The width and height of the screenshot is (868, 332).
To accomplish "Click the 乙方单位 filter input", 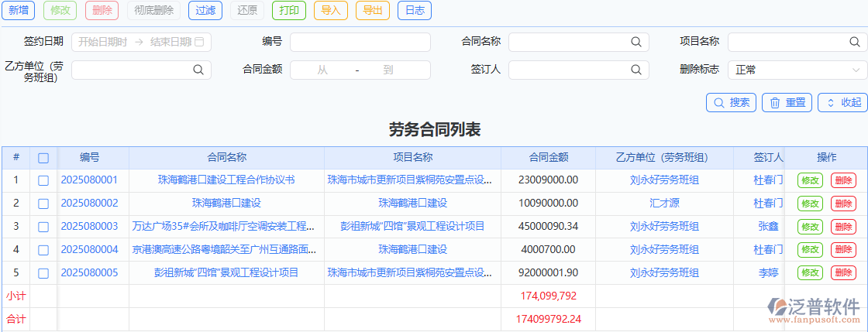I will click(x=141, y=70).
